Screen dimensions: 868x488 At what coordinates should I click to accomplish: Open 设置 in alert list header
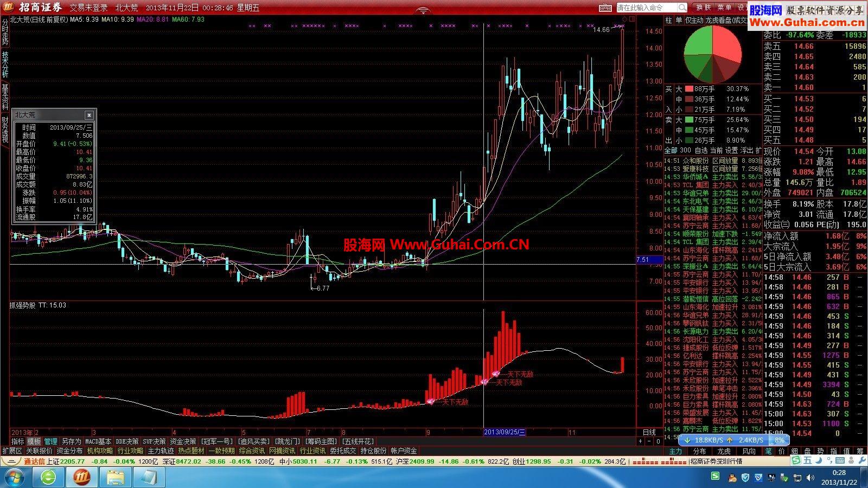[x=732, y=150]
